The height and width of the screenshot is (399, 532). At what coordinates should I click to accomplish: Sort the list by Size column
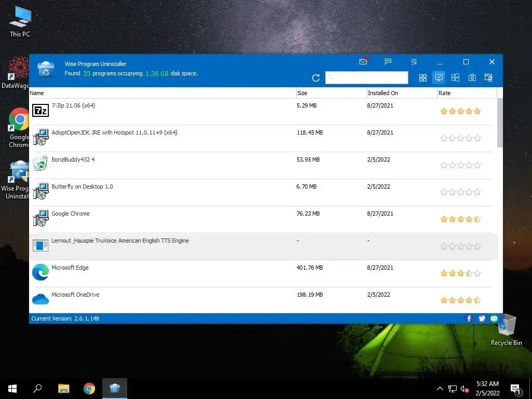pyautogui.click(x=331, y=93)
